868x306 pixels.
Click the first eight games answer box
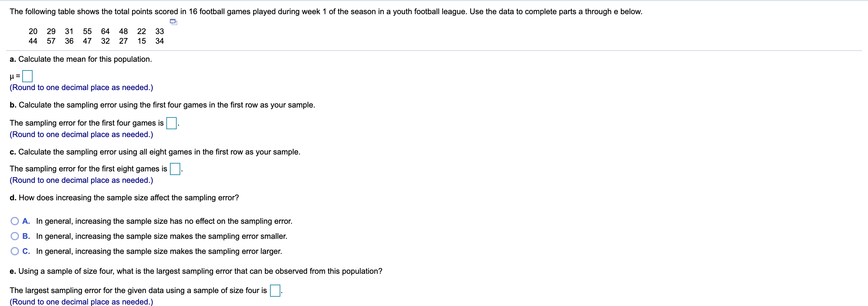[175, 169]
